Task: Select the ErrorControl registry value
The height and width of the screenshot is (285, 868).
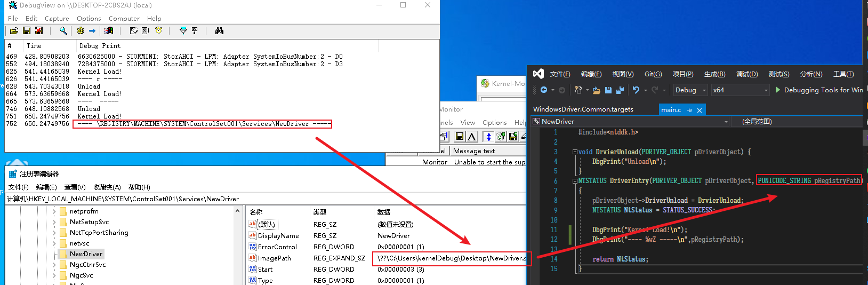Action: pos(277,247)
